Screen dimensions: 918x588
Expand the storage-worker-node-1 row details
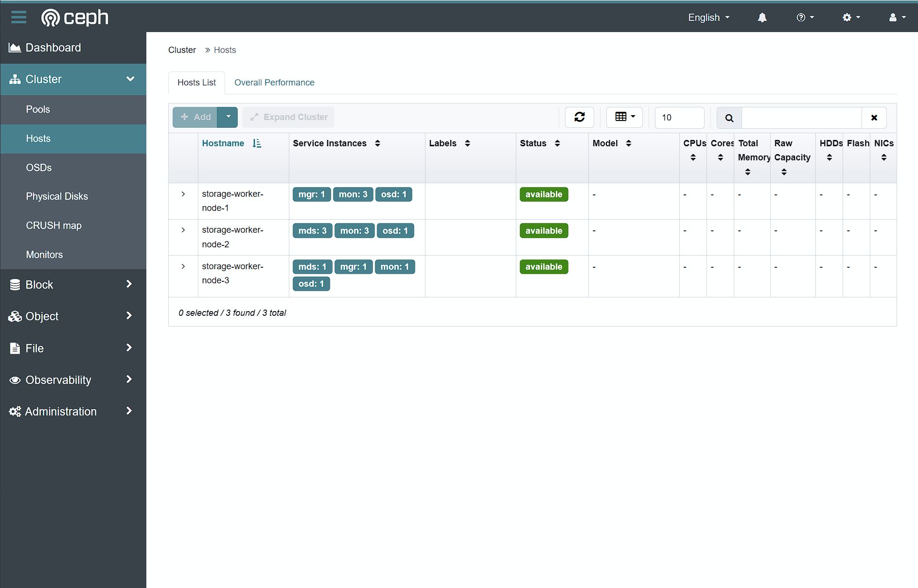pyautogui.click(x=183, y=194)
